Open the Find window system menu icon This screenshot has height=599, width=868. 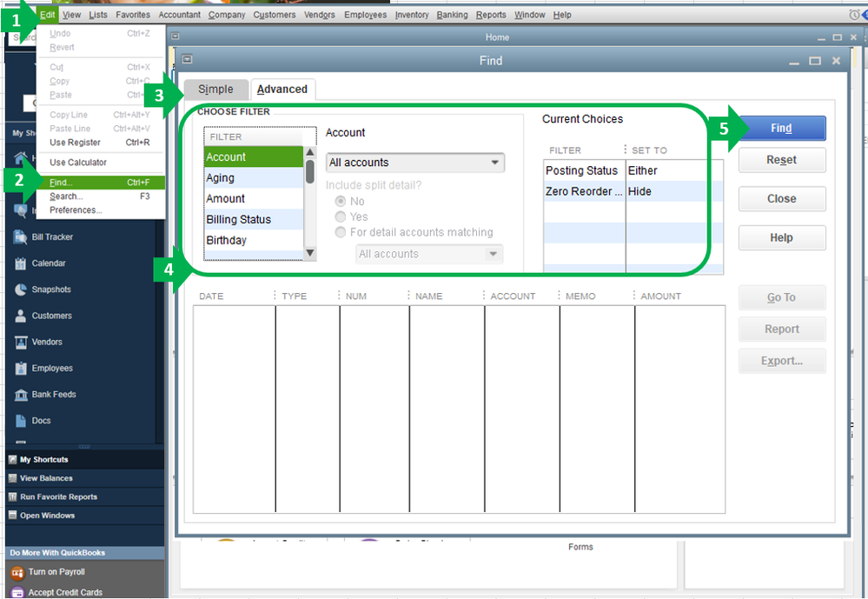click(187, 59)
